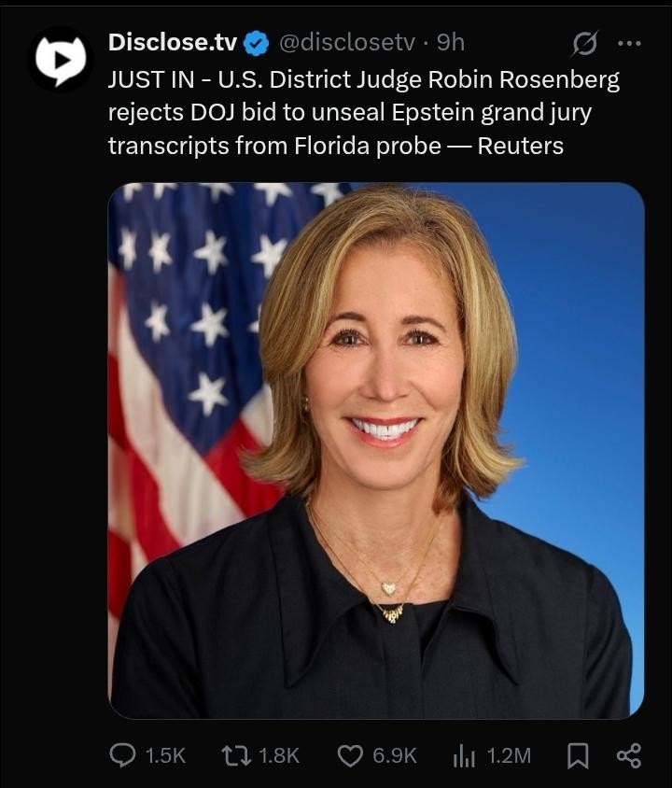This screenshot has height=788, width=672.
Task: Open the @disclosetv handle link
Action: pos(346,43)
